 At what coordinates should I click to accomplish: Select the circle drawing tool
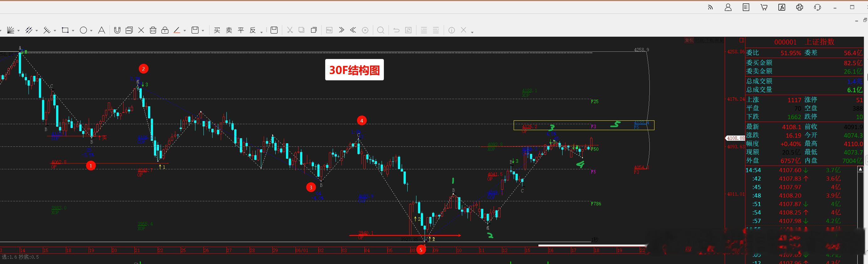click(x=83, y=30)
